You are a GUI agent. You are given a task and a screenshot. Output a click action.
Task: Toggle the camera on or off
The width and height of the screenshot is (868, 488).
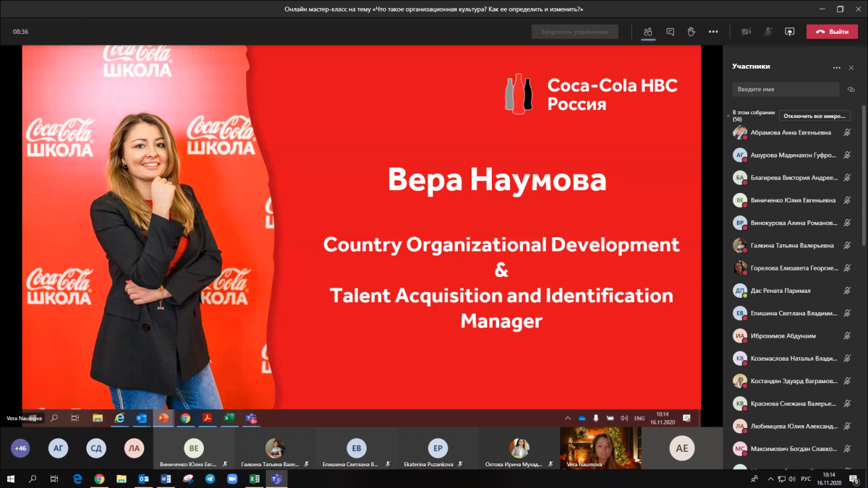tap(746, 32)
